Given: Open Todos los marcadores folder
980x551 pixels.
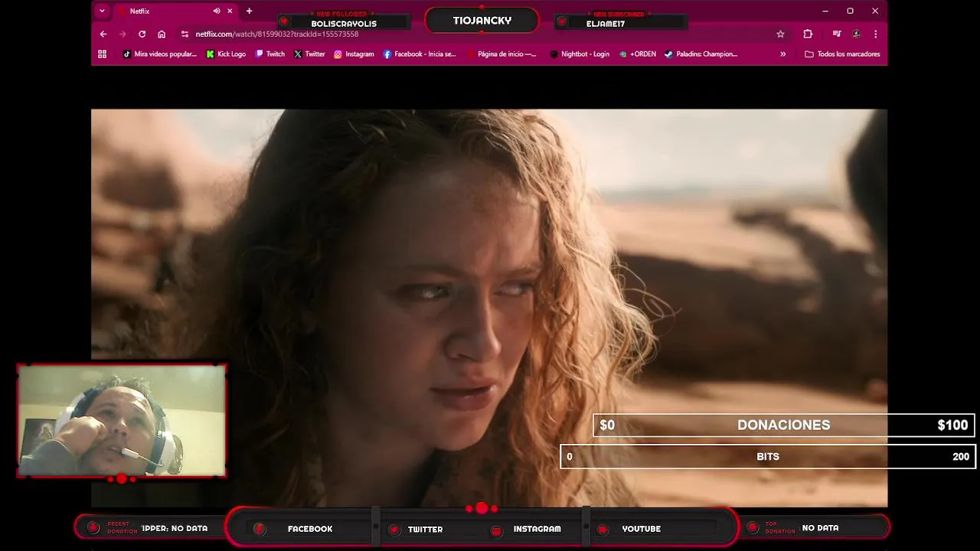Looking at the screenshot, I should pos(842,54).
